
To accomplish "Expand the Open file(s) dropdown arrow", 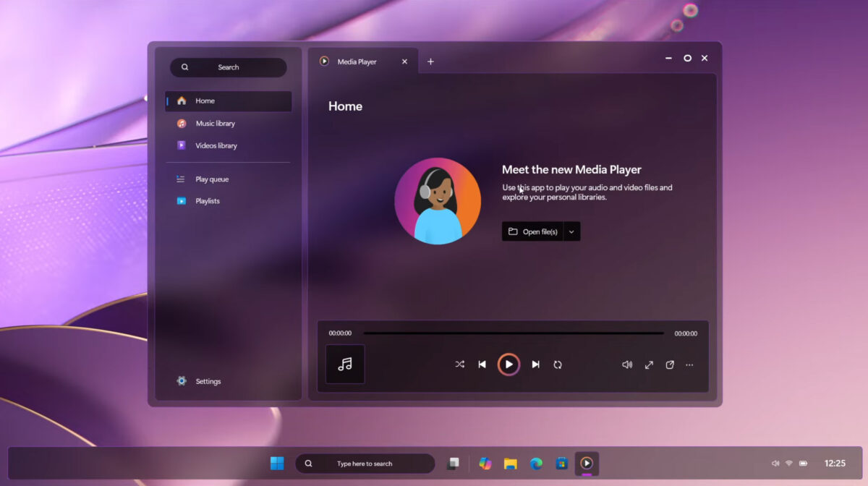I will pos(571,231).
